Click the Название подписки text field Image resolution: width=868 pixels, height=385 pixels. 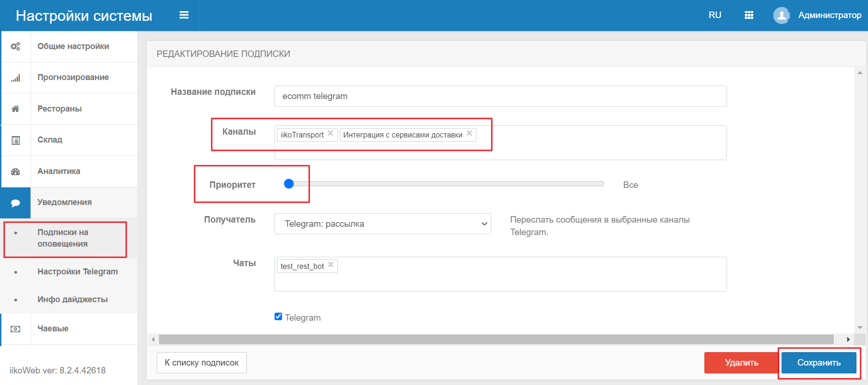[x=500, y=96]
